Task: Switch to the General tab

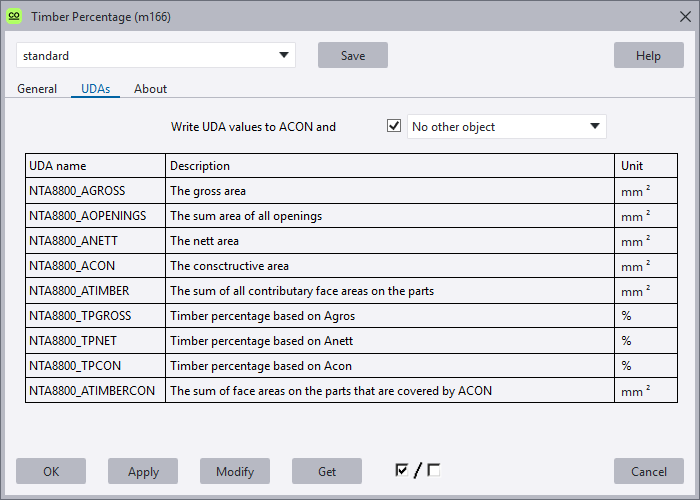Action: (x=37, y=89)
